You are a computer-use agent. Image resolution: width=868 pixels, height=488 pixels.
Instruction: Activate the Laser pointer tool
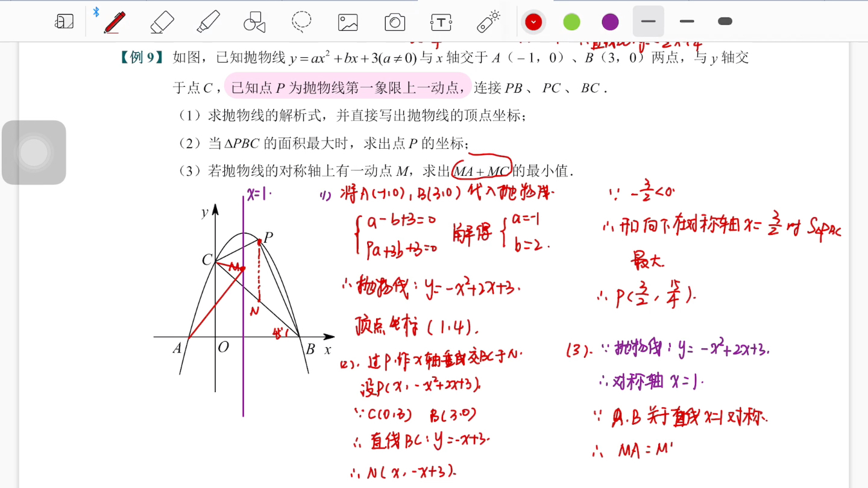(488, 21)
